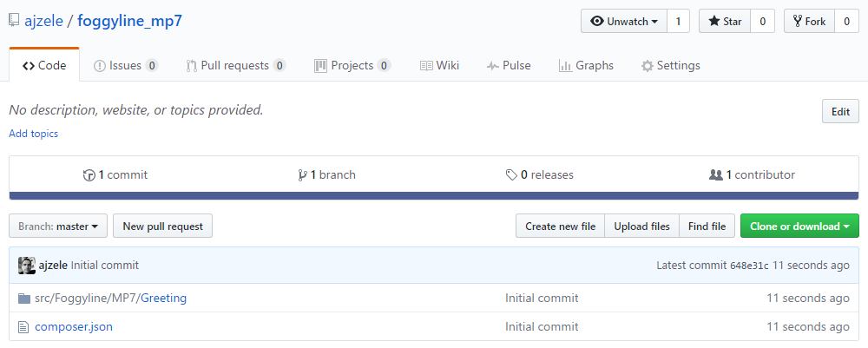The height and width of the screenshot is (348, 868).
Task: Open the Unwatch notifications dropdown
Action: [624, 22]
